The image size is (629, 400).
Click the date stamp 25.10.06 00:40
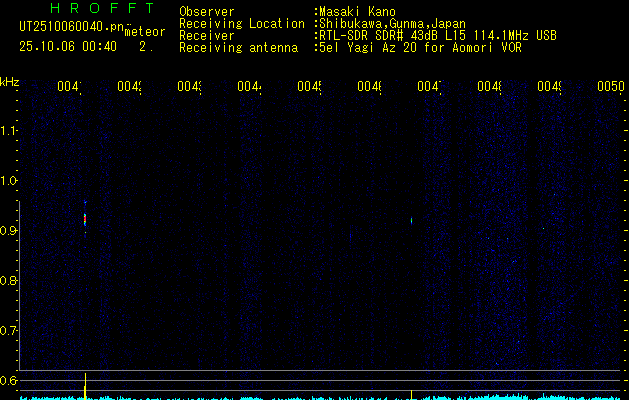68,47
